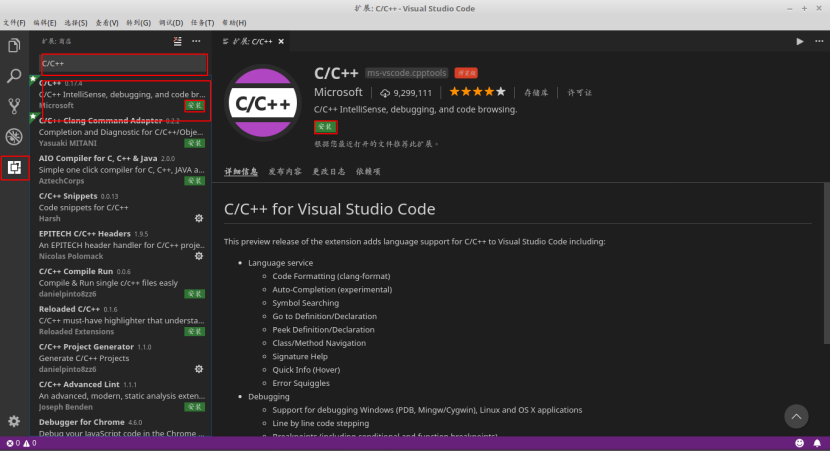Select Debugger for Chrome in list
This screenshot has width=830, height=452.
point(122,427)
